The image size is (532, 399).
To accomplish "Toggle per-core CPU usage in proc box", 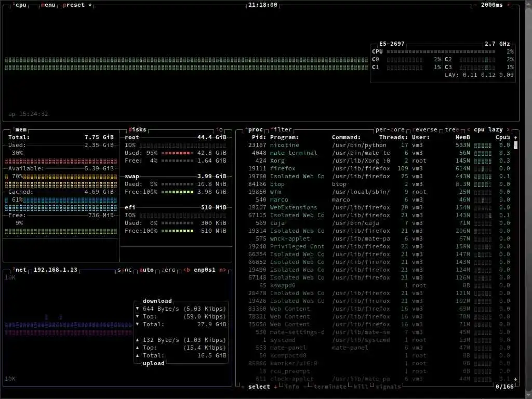I will [390, 129].
